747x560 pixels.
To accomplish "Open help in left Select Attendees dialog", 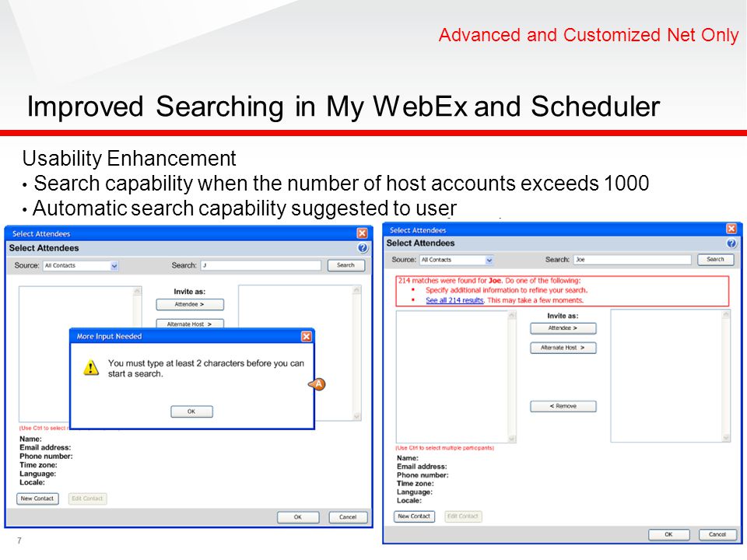I will click(x=363, y=247).
